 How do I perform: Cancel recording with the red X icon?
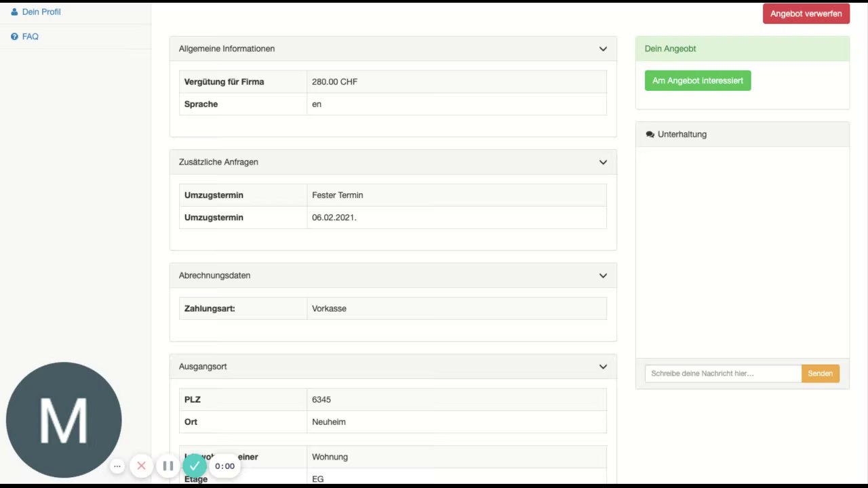click(x=141, y=466)
